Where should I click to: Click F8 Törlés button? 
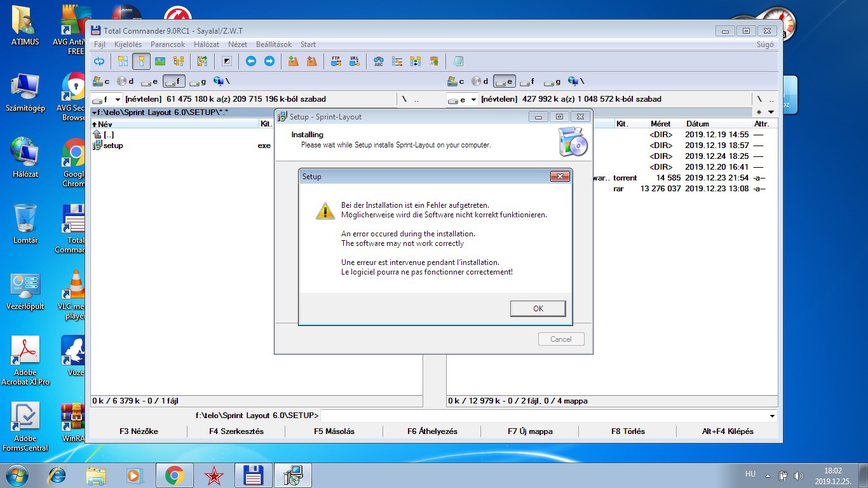628,431
